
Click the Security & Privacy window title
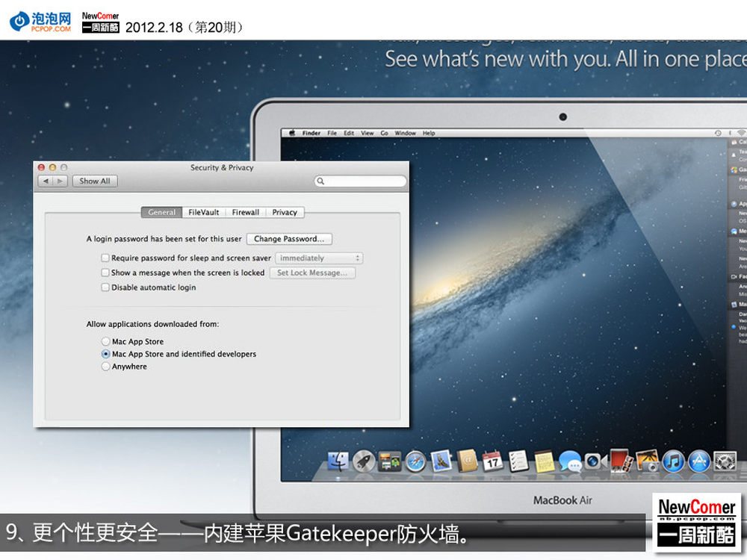(222, 167)
